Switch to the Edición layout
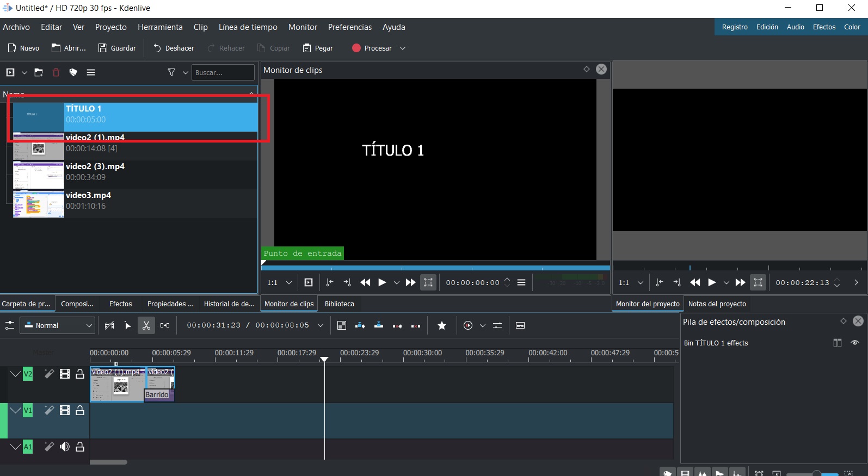The height and width of the screenshot is (476, 868). tap(767, 27)
